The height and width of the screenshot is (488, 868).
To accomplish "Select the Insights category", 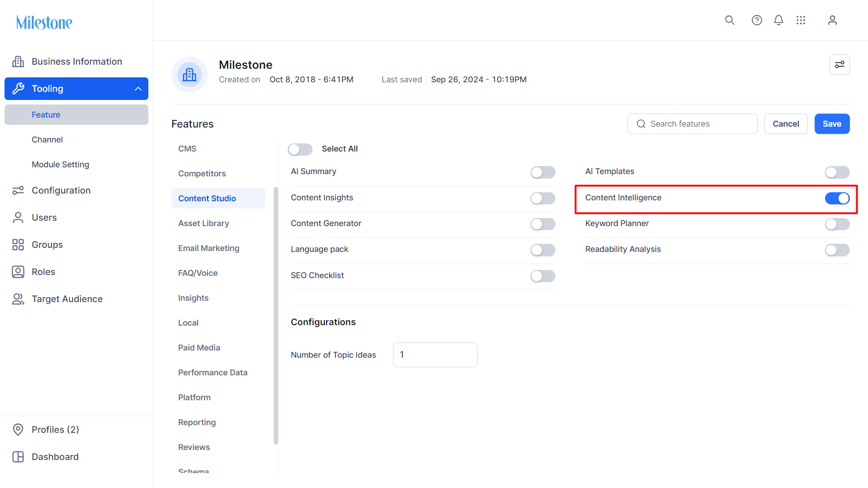I will point(218,298).
